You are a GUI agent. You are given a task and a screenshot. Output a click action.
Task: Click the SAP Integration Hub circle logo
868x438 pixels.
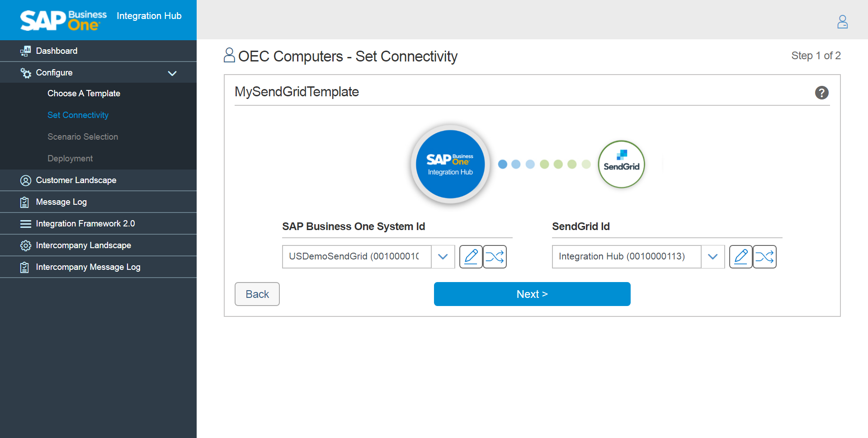pos(450,164)
